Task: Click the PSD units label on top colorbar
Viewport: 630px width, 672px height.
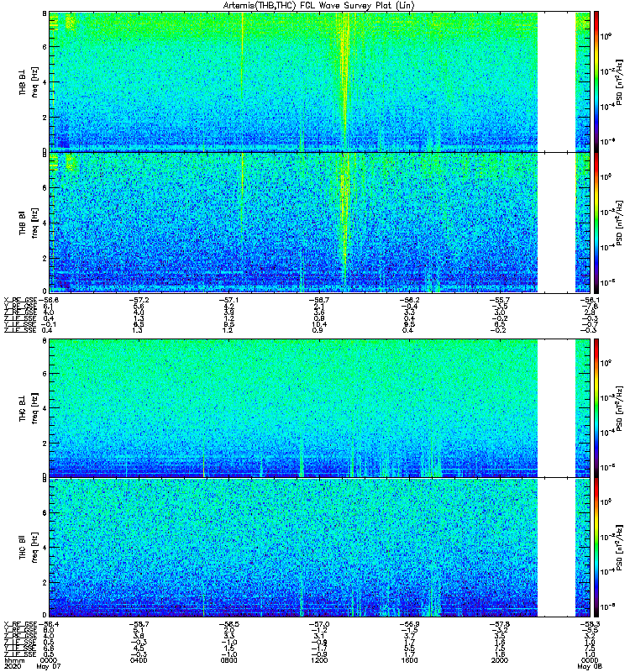Action: click(619, 82)
